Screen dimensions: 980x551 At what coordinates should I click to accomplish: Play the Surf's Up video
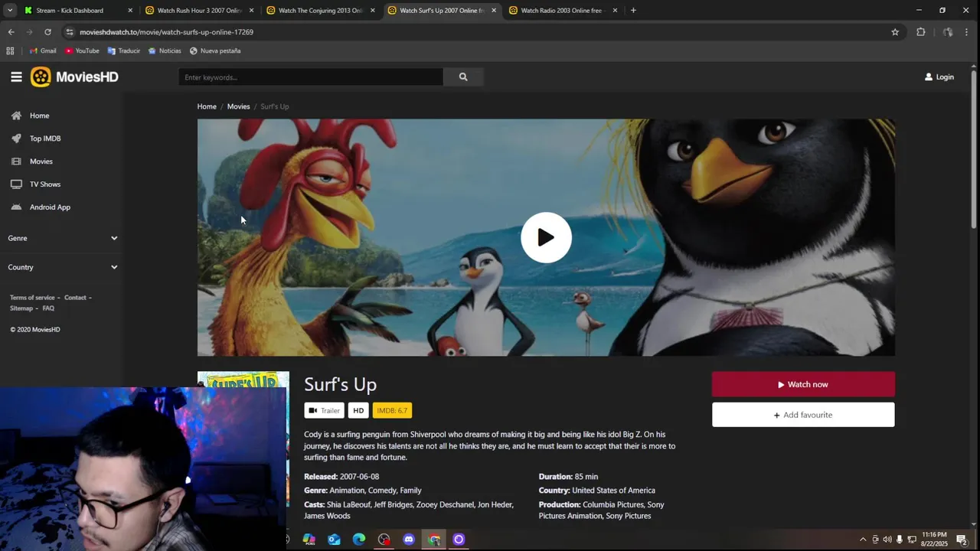(546, 237)
